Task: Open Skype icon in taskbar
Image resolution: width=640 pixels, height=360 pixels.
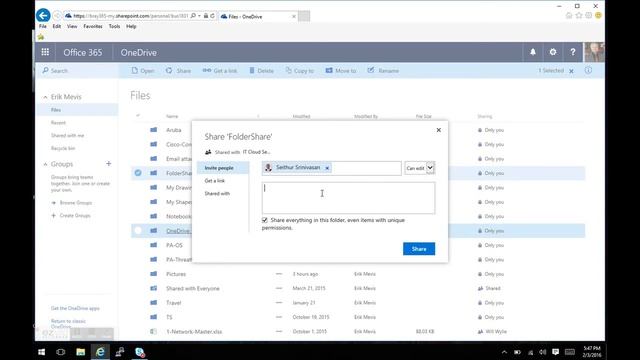Action: pyautogui.click(x=140, y=352)
